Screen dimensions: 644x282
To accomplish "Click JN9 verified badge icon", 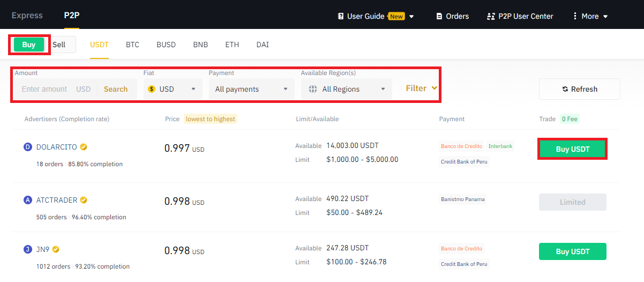I will click(x=56, y=249).
